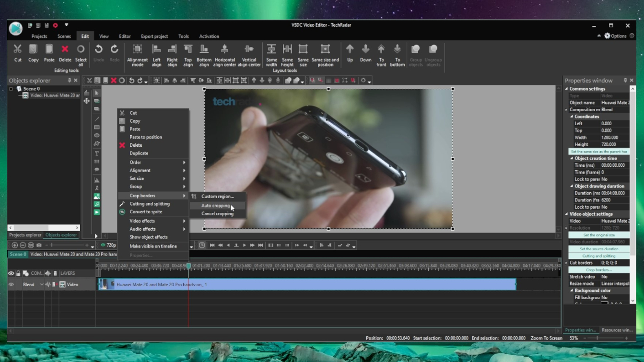Toggle visibility eye of Video layer
The image size is (644, 362).
pyautogui.click(x=11, y=284)
